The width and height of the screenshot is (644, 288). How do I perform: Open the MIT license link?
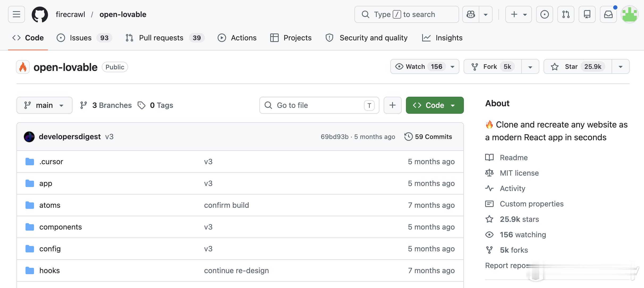[519, 173]
